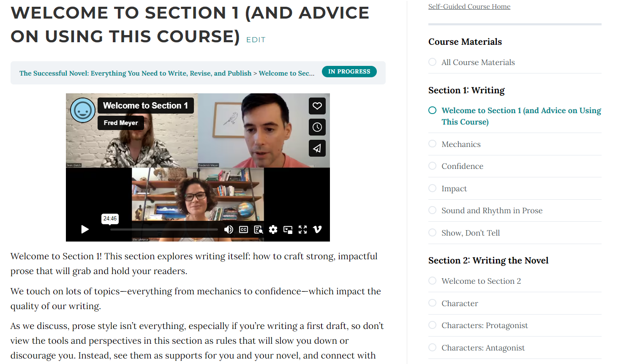Open the video transcript icon
Image resolution: width=621 pixels, height=364 pixels.
[x=259, y=229]
